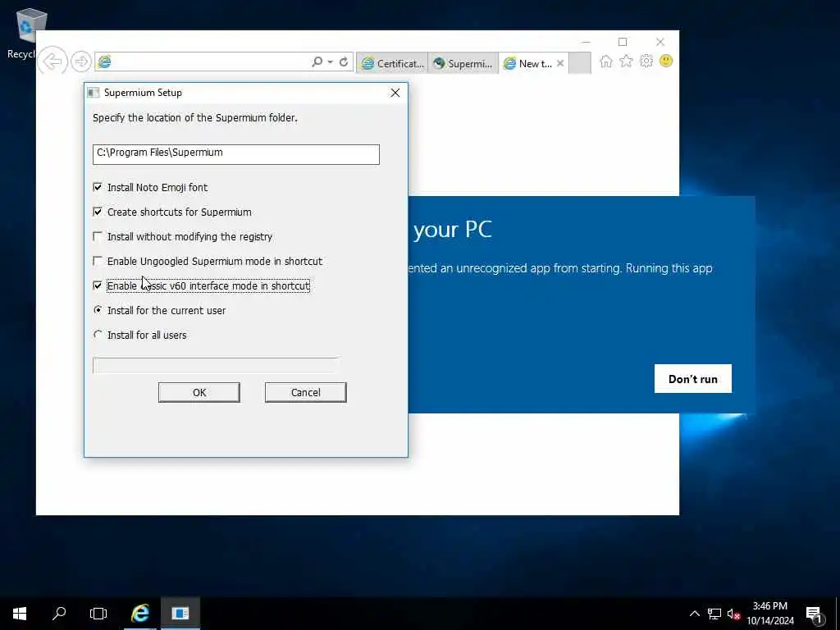Click the Supermium Setup taskbar icon
Viewport: 840px width, 630px height.
[x=180, y=614]
